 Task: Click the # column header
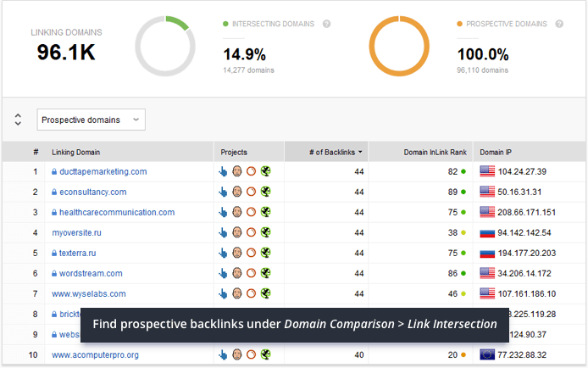point(36,152)
